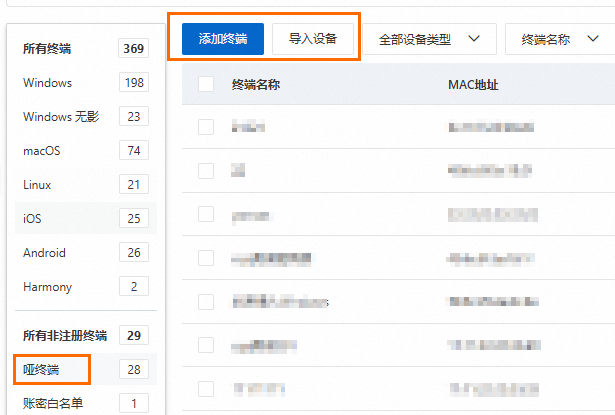
Task: Select 所有终端 in the sidebar
Action: coord(62,48)
